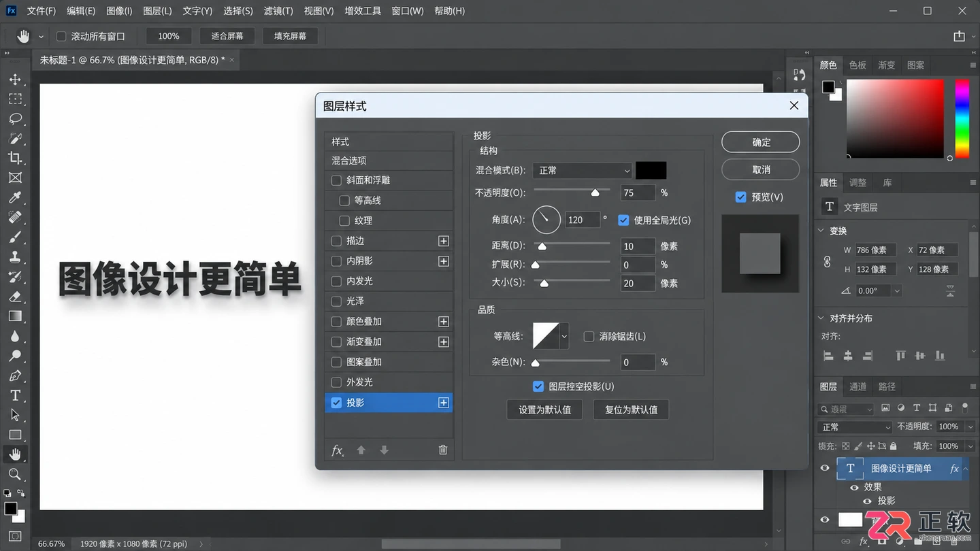Check 消除锯齿 option
This screenshot has width=980, height=551.
(x=589, y=336)
